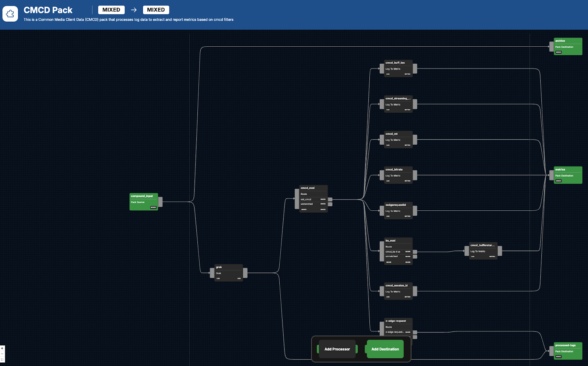The height and width of the screenshot is (366, 588).
Task: Click the compound_input node's output port
Action: 160,202
